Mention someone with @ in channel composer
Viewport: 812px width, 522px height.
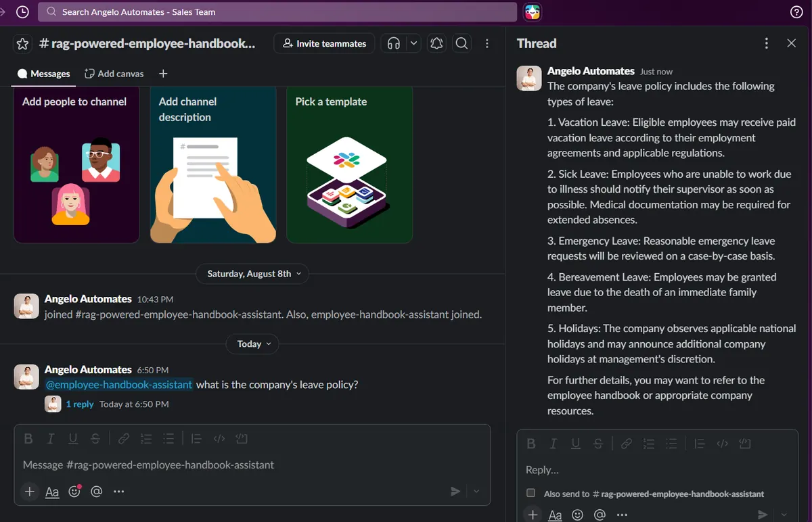[x=97, y=492]
